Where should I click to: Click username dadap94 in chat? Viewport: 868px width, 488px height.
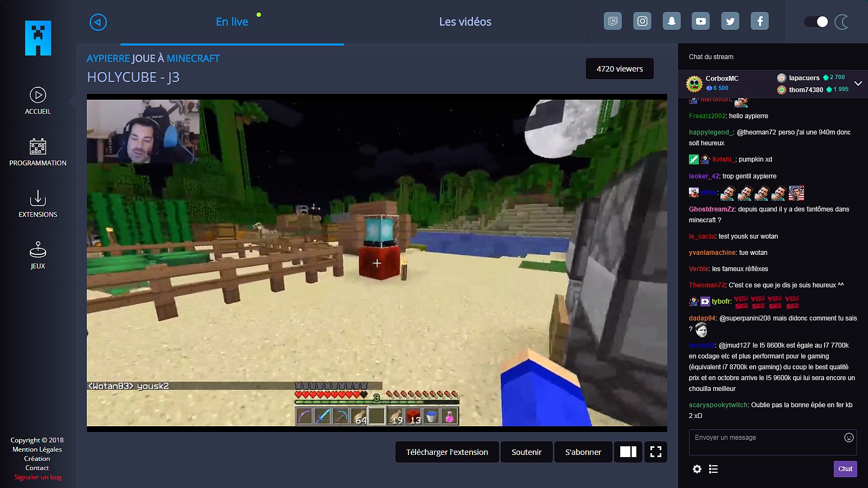(x=702, y=318)
